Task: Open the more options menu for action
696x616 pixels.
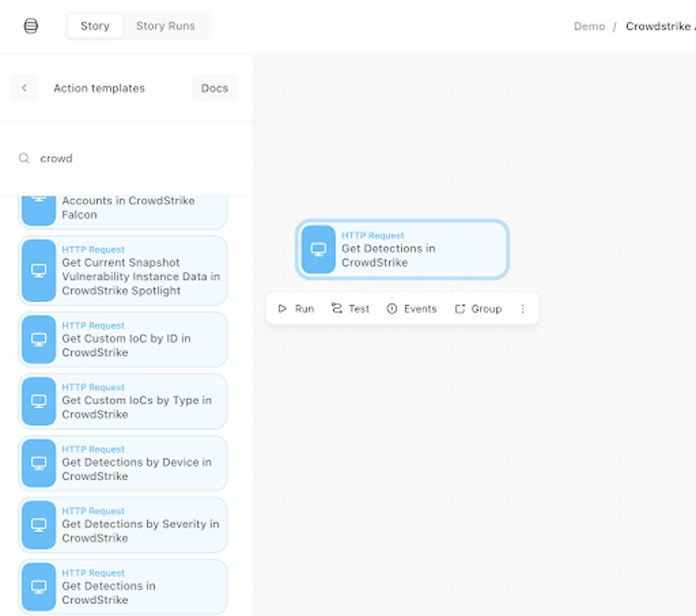Action: point(523,309)
